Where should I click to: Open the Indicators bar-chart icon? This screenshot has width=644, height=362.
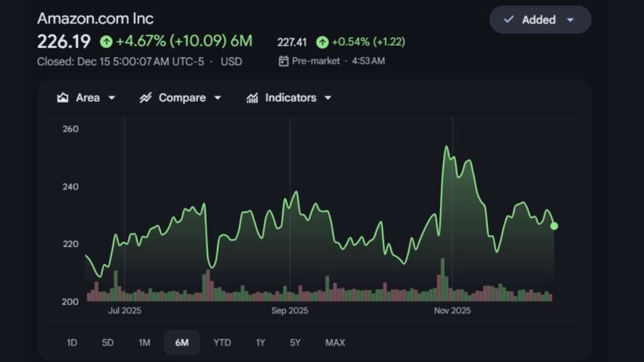(x=252, y=97)
